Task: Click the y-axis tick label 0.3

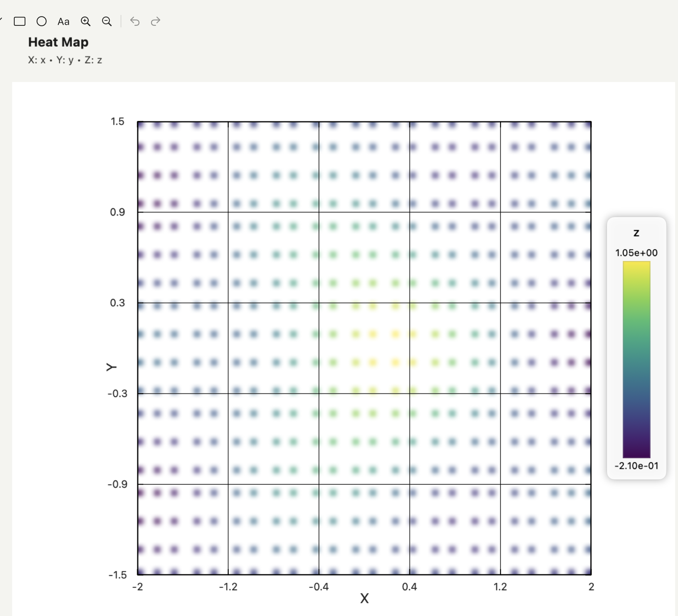Action: [117, 303]
